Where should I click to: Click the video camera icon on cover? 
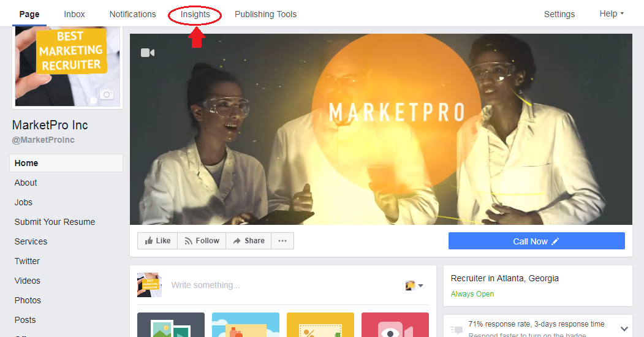click(148, 53)
